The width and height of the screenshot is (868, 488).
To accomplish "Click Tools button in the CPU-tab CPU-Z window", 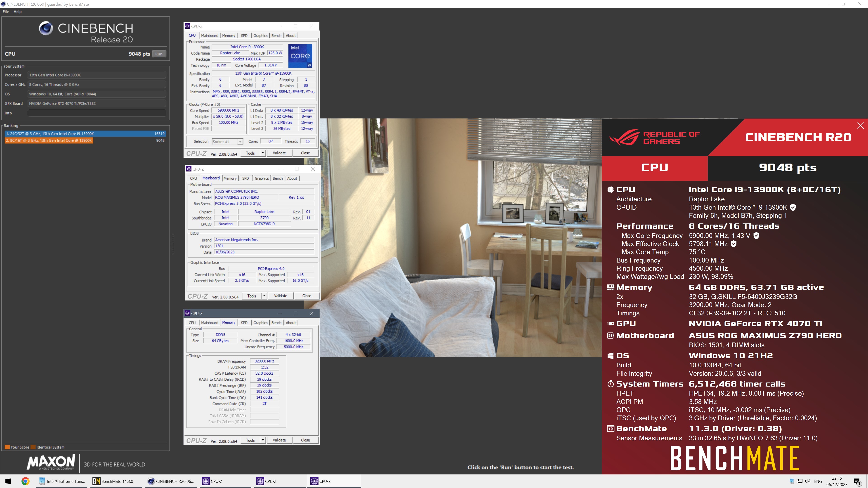I will click(250, 153).
